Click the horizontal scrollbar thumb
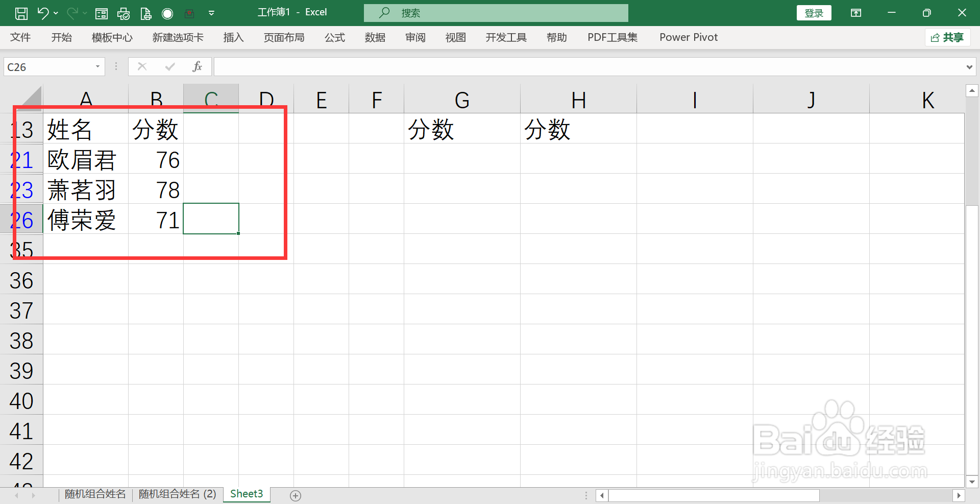 point(714,495)
